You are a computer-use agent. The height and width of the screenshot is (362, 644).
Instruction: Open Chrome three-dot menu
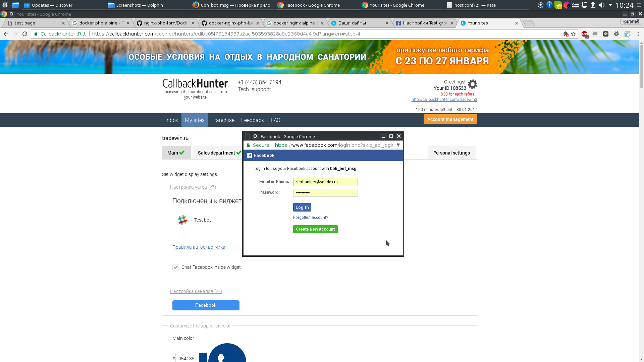(638, 34)
